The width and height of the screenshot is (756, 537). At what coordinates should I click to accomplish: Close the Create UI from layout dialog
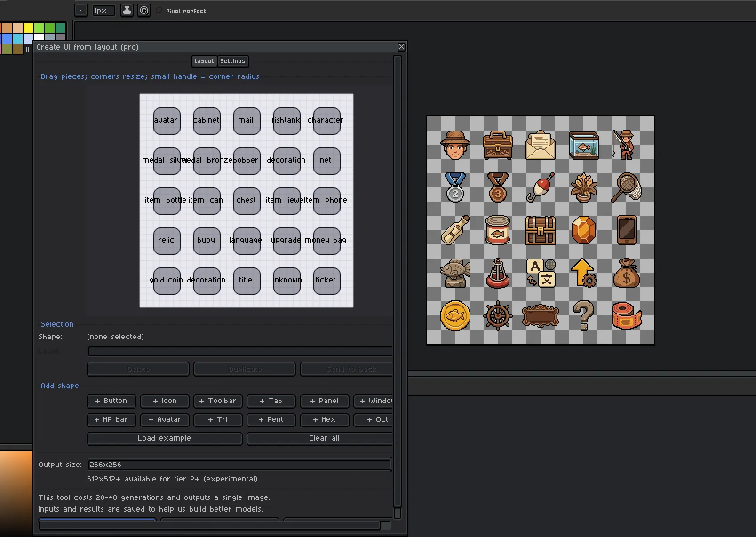pyautogui.click(x=401, y=47)
